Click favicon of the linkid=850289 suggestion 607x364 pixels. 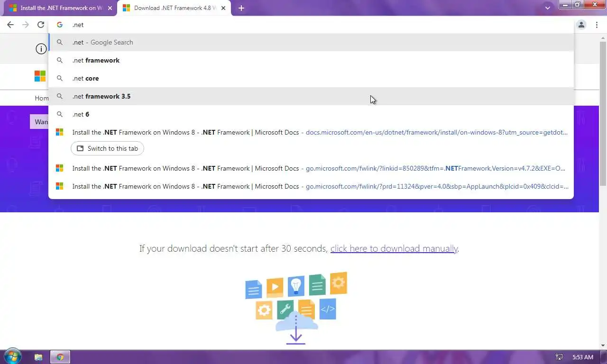[x=60, y=168]
